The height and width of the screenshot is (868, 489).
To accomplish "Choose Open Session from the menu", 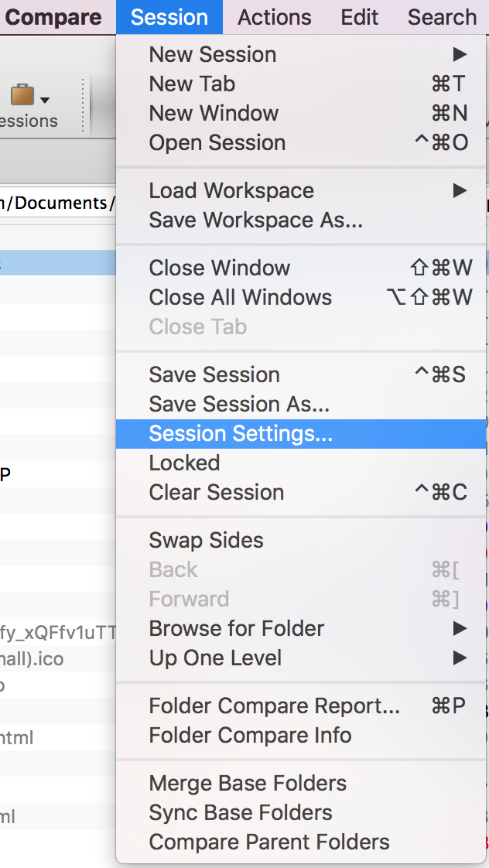I will [x=301, y=142].
